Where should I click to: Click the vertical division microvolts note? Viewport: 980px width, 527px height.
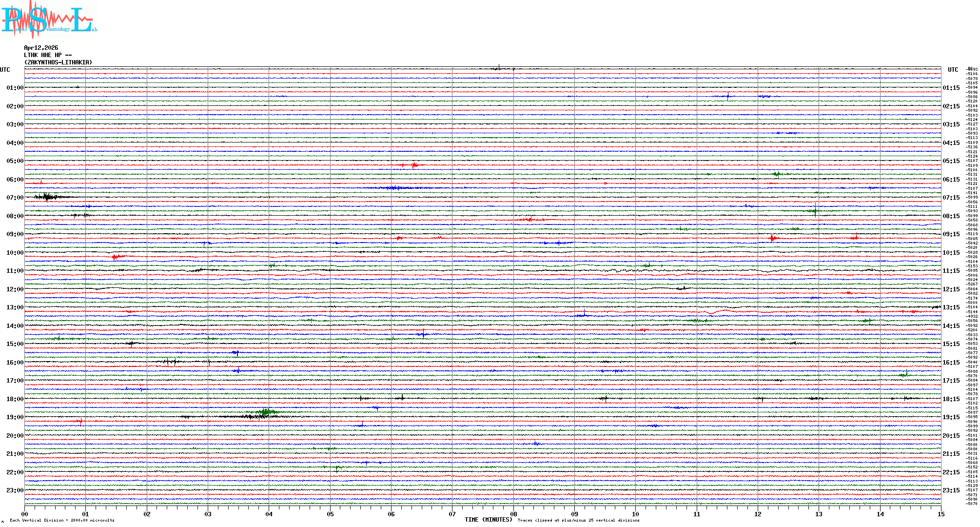point(62,520)
